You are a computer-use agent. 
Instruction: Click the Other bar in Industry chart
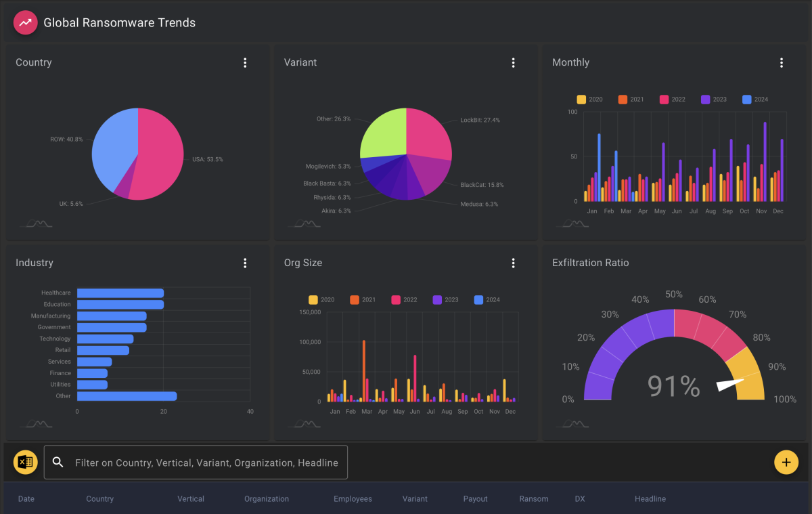point(127,396)
